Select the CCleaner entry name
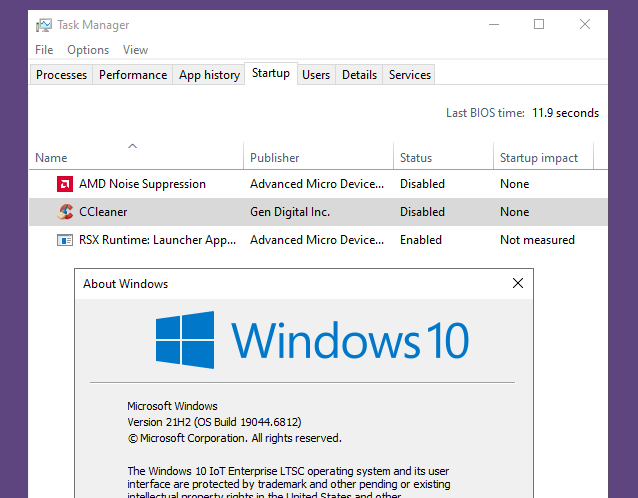Viewport: 638px width, 498px height. coord(103,212)
